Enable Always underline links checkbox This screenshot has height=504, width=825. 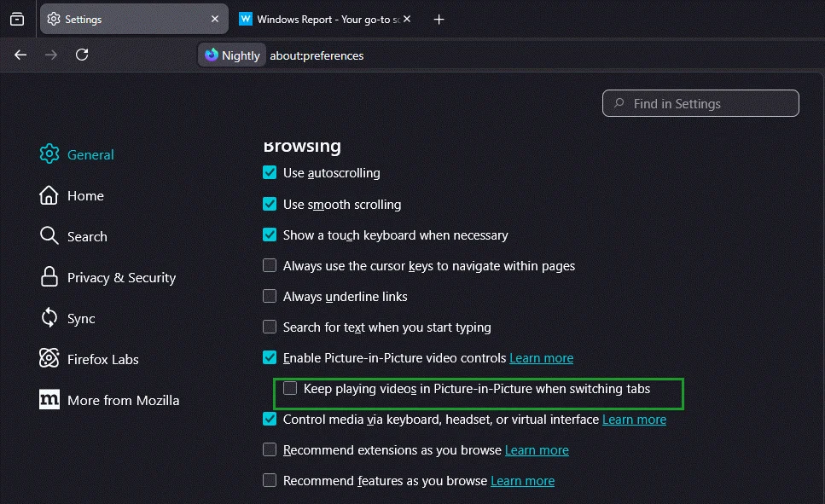pos(270,297)
